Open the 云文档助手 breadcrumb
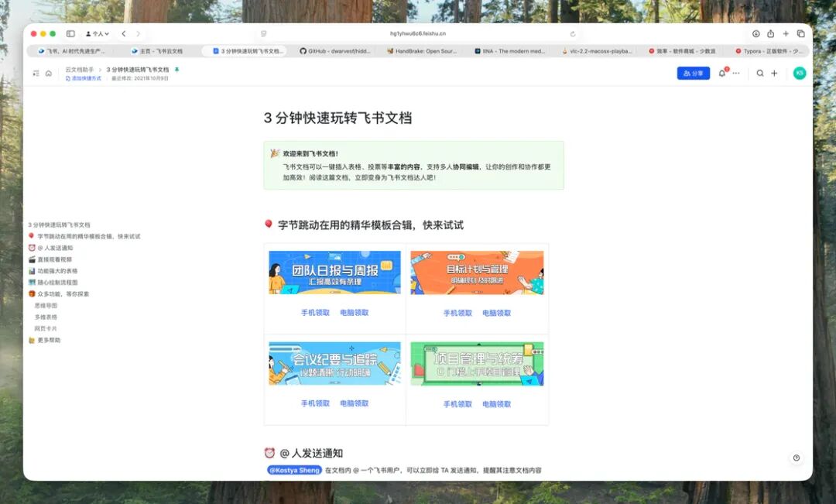Image resolution: width=836 pixels, height=504 pixels. [x=80, y=70]
